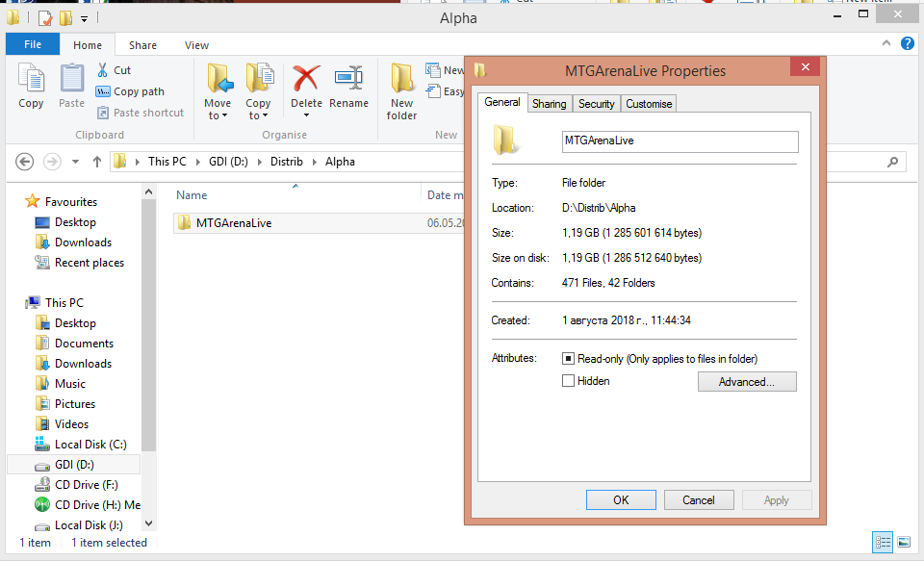Viewport: 924px width, 561px height.
Task: Open the View ribbon tab
Action: pyautogui.click(x=196, y=45)
